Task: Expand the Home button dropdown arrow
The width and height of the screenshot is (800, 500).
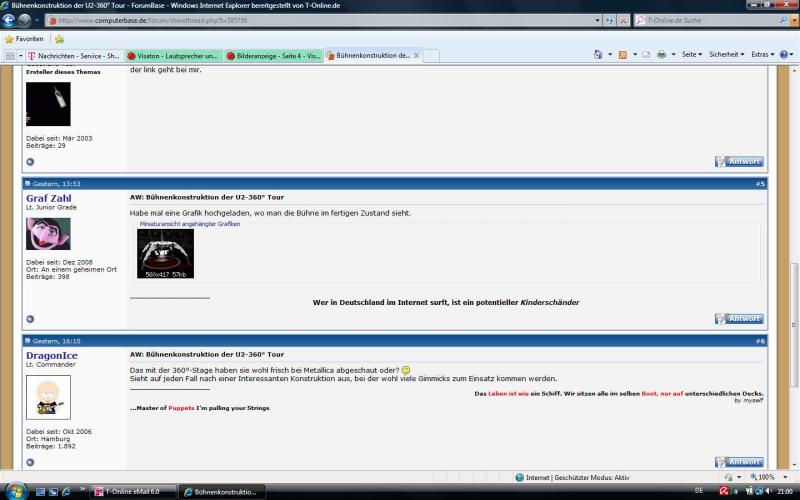Action: [x=610, y=55]
